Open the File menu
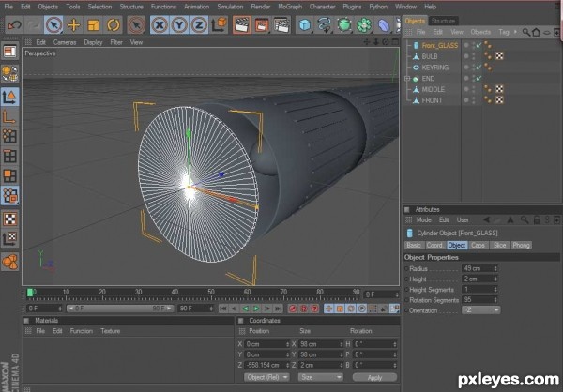Image resolution: width=563 pixels, height=392 pixels. click(x=8, y=7)
